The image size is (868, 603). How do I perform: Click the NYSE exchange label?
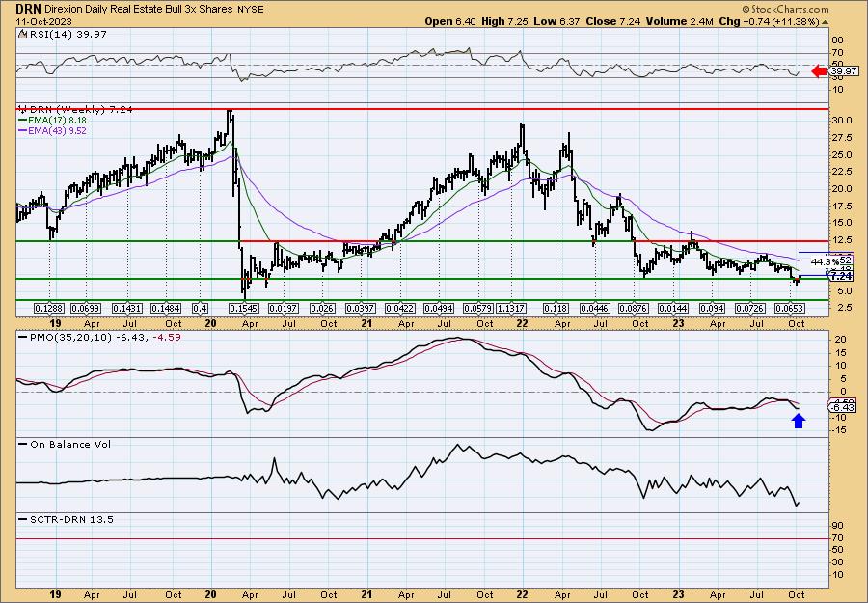click(250, 10)
